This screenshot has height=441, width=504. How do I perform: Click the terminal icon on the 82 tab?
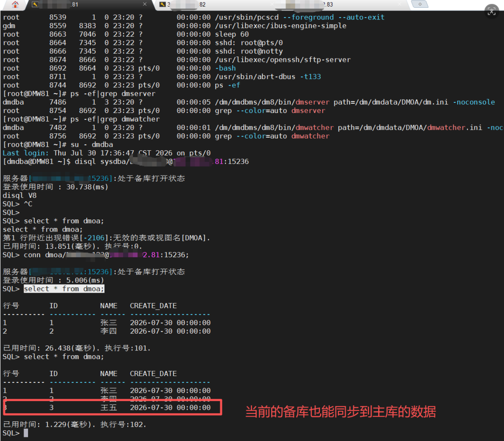[x=163, y=4]
